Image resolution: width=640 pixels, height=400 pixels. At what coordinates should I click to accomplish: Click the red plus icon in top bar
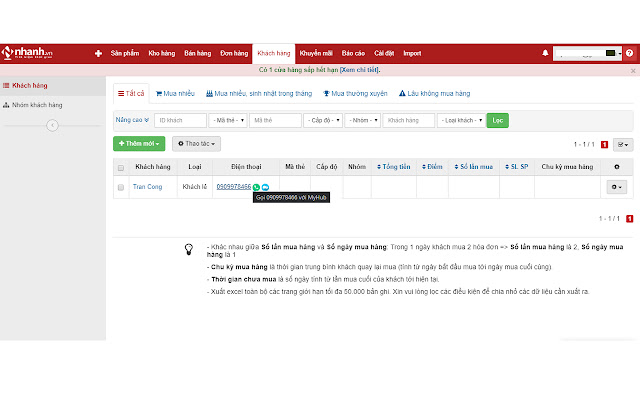pos(98,52)
